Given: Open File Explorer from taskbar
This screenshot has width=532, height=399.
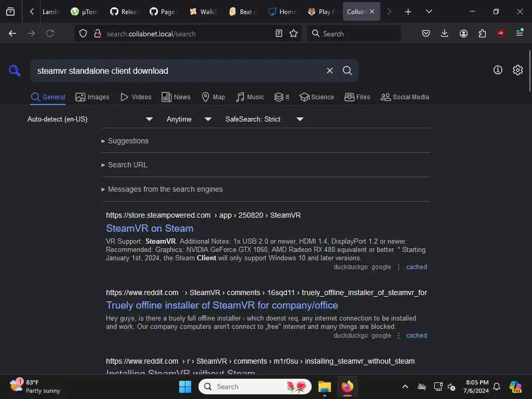Looking at the screenshot, I should point(324,387).
